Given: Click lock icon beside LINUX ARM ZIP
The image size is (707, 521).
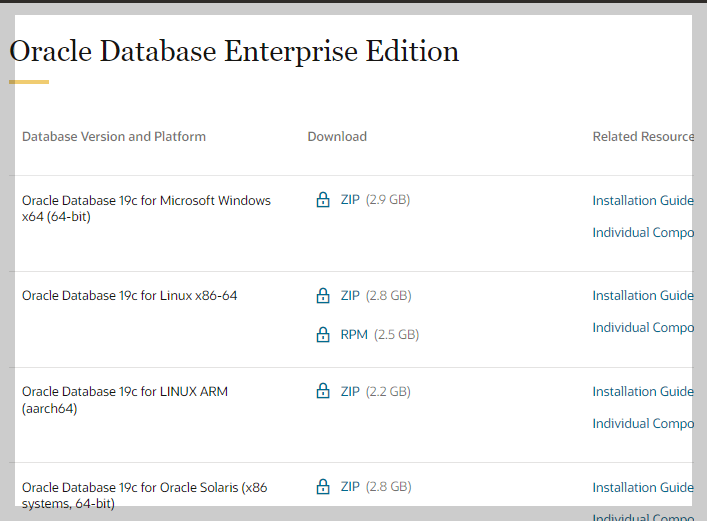Looking at the screenshot, I should tap(323, 391).
